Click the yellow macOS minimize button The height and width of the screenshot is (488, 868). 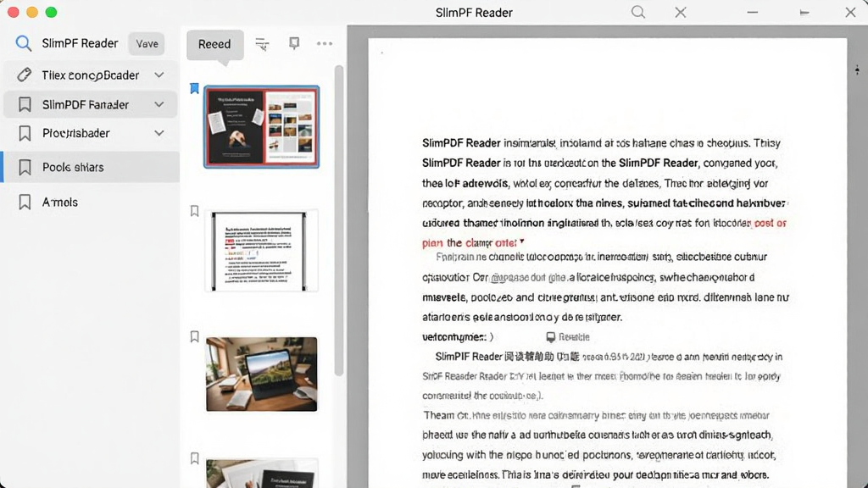point(32,12)
